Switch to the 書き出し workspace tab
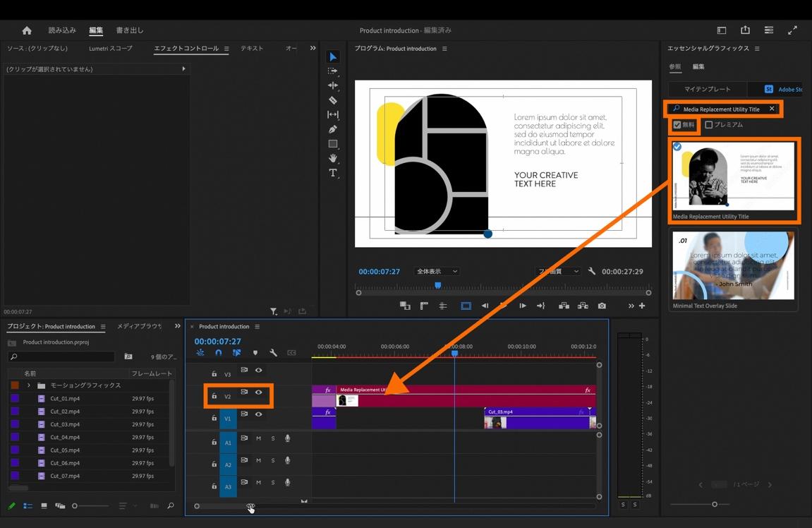The height and width of the screenshot is (528, 812). pos(129,30)
